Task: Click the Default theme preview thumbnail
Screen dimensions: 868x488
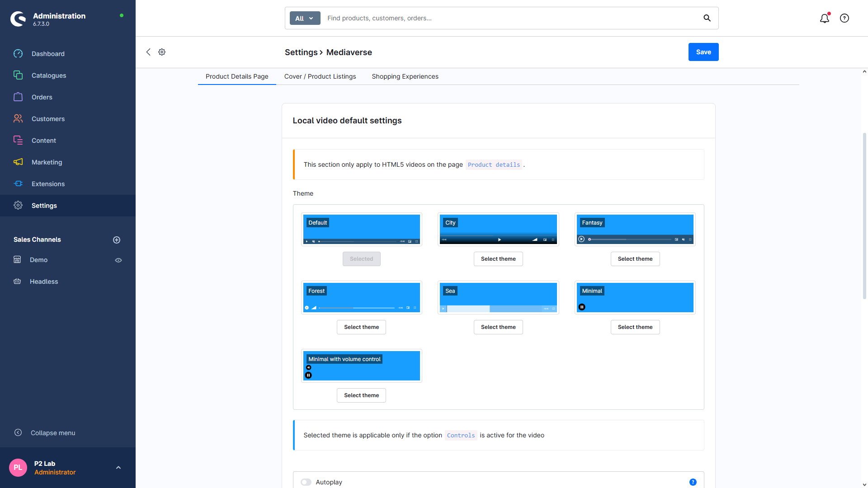Action: click(x=362, y=230)
